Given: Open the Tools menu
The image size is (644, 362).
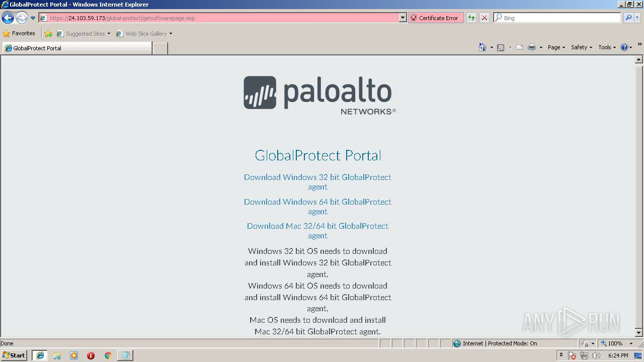Looking at the screenshot, I should [607, 47].
